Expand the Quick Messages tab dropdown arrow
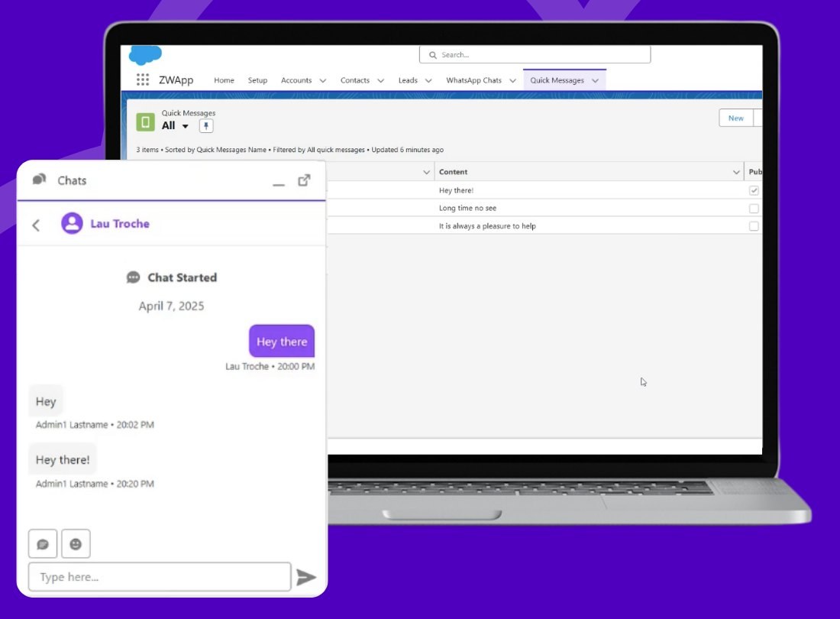 tap(595, 81)
